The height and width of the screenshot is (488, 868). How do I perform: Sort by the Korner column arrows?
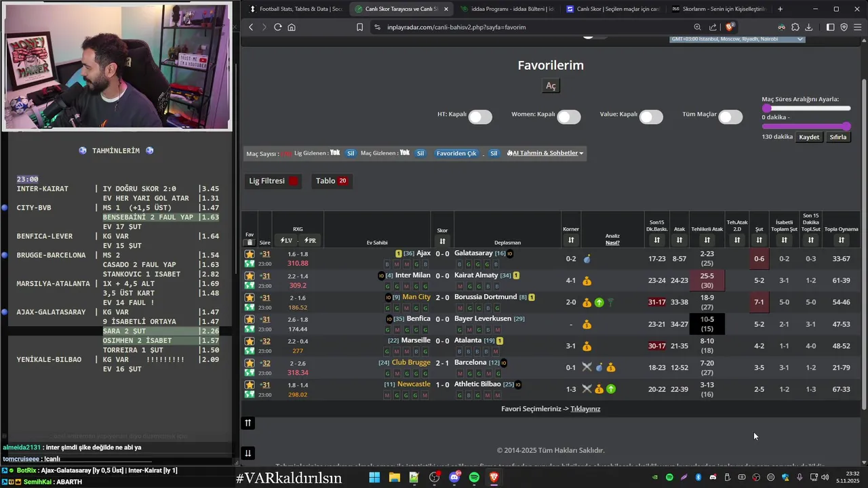pyautogui.click(x=571, y=241)
